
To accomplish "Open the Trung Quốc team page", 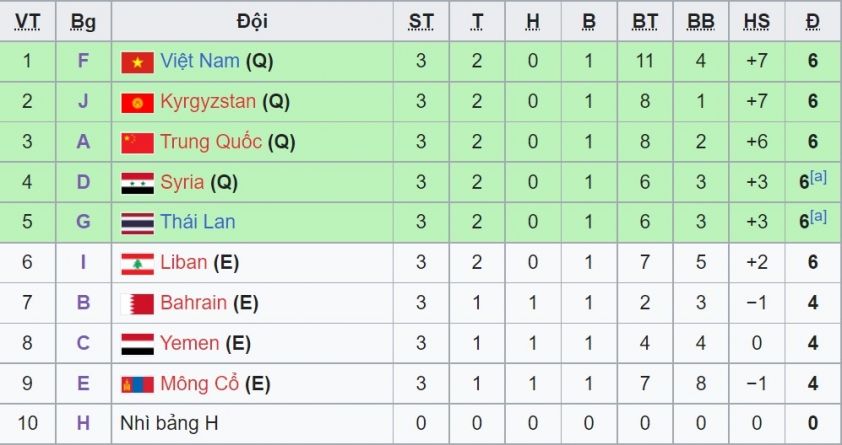I will pos(211,142).
